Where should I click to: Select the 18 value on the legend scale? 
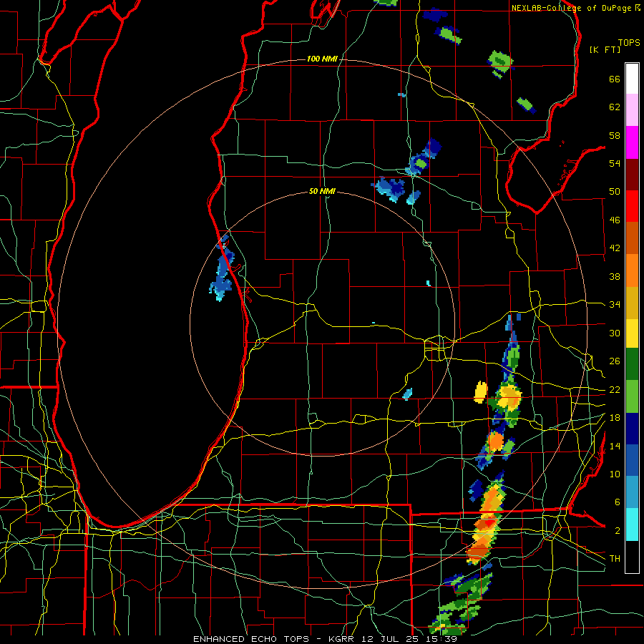pyautogui.click(x=615, y=418)
